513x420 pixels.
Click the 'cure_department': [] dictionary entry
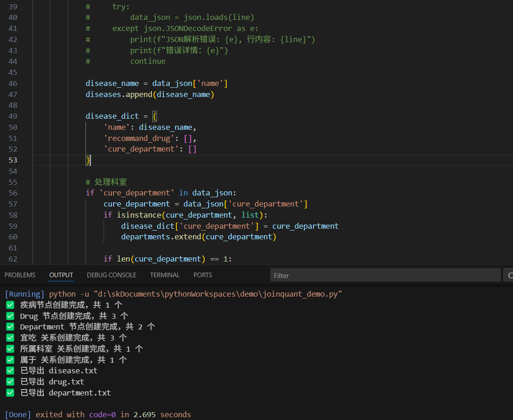point(150,149)
